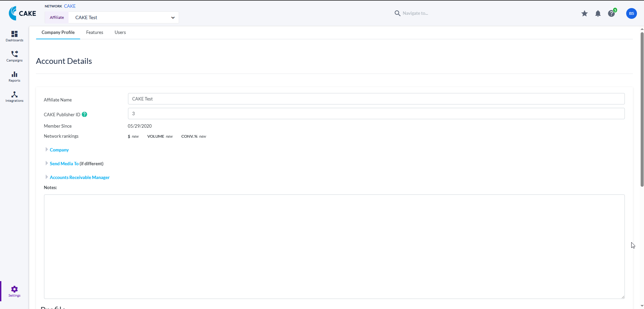Switch to the Features tab
Viewport: 644px width, 309px height.
coord(95,33)
